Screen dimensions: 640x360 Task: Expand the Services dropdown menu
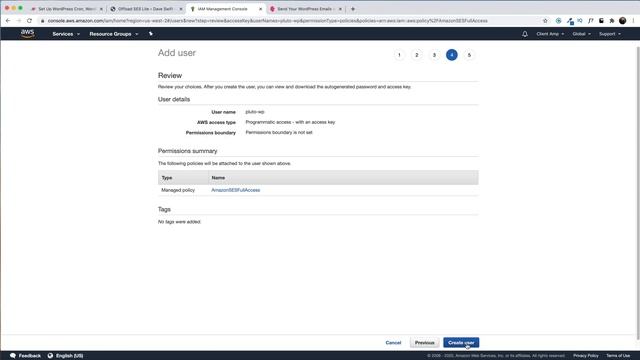click(66, 34)
